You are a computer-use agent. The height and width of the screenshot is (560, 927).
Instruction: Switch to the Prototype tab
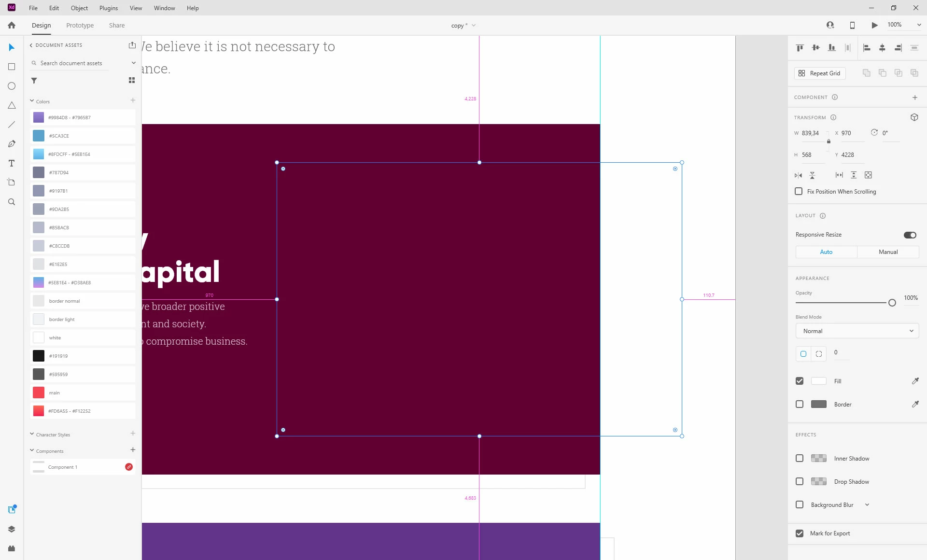pos(80,26)
